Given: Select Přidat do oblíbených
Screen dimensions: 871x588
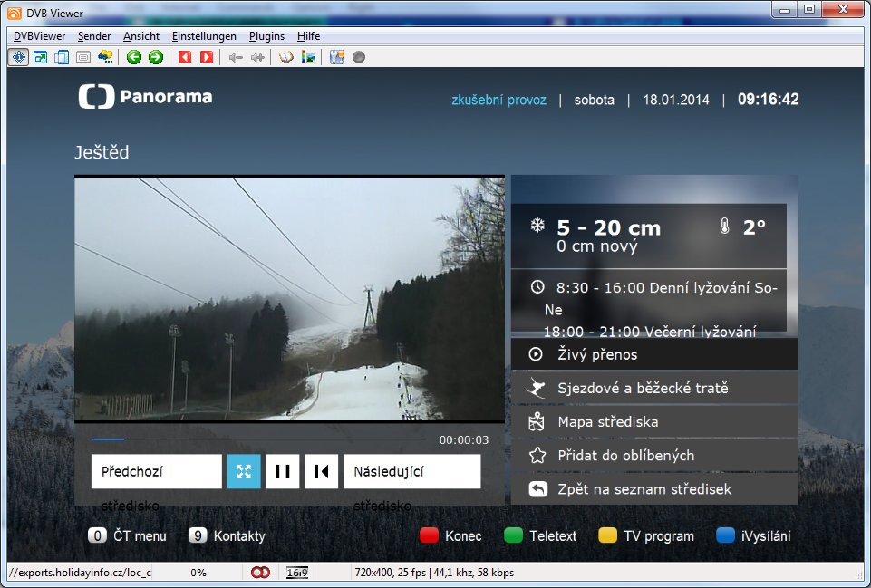Looking at the screenshot, I should click(654, 456).
